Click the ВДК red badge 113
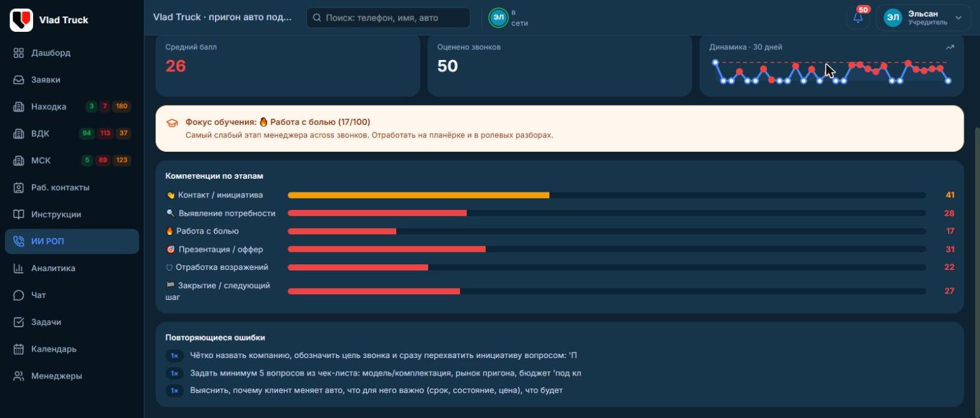The height and width of the screenshot is (418, 980). [x=105, y=134]
